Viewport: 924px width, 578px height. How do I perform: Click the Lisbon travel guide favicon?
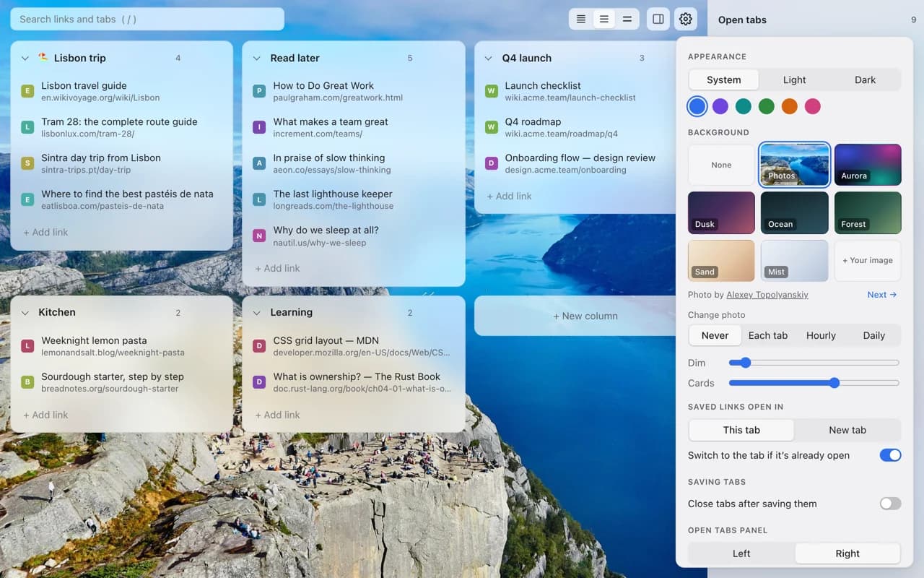pyautogui.click(x=27, y=91)
